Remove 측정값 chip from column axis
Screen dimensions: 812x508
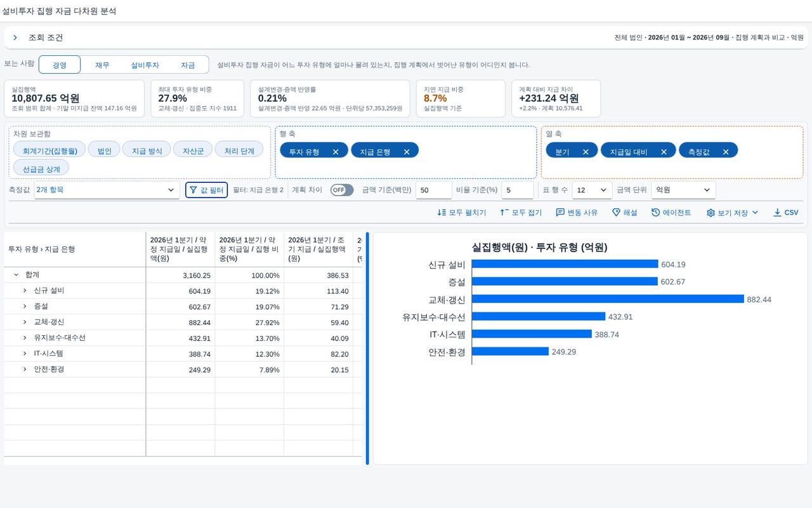click(x=726, y=152)
